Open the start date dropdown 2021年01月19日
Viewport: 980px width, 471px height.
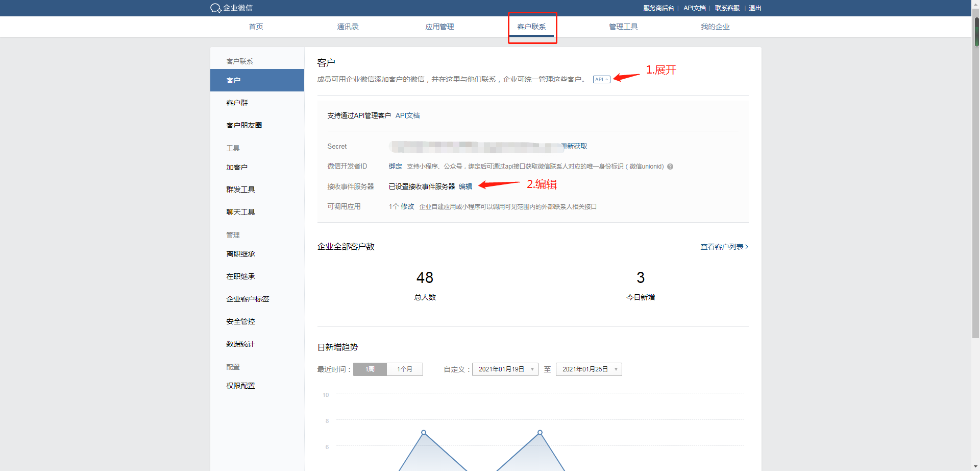point(504,369)
